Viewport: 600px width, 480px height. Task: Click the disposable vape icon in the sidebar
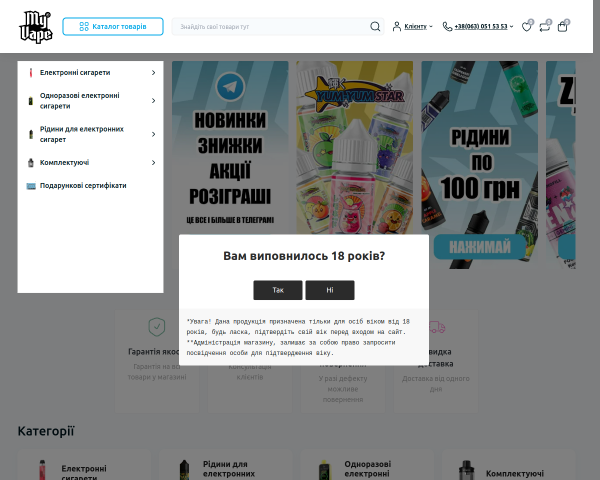31,101
